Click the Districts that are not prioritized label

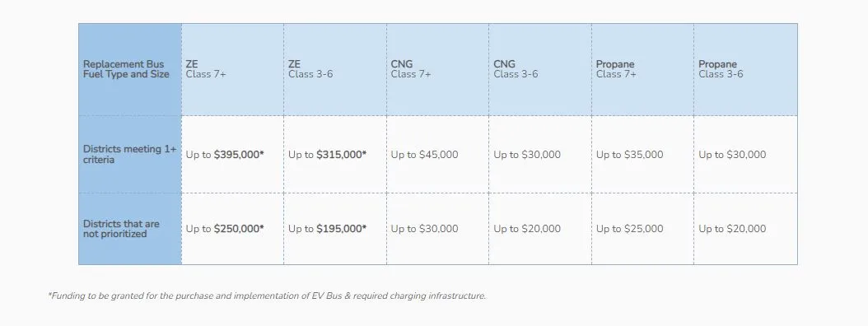[x=130, y=229]
